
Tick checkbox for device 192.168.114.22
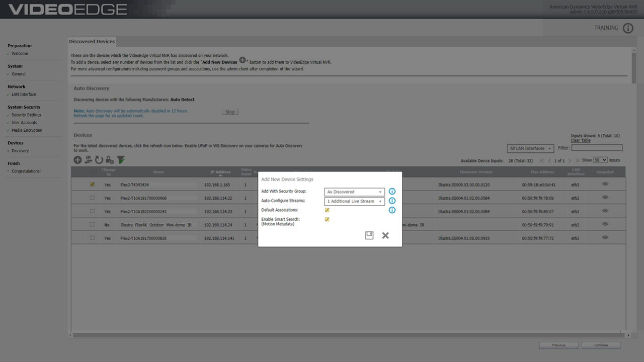[92, 198]
